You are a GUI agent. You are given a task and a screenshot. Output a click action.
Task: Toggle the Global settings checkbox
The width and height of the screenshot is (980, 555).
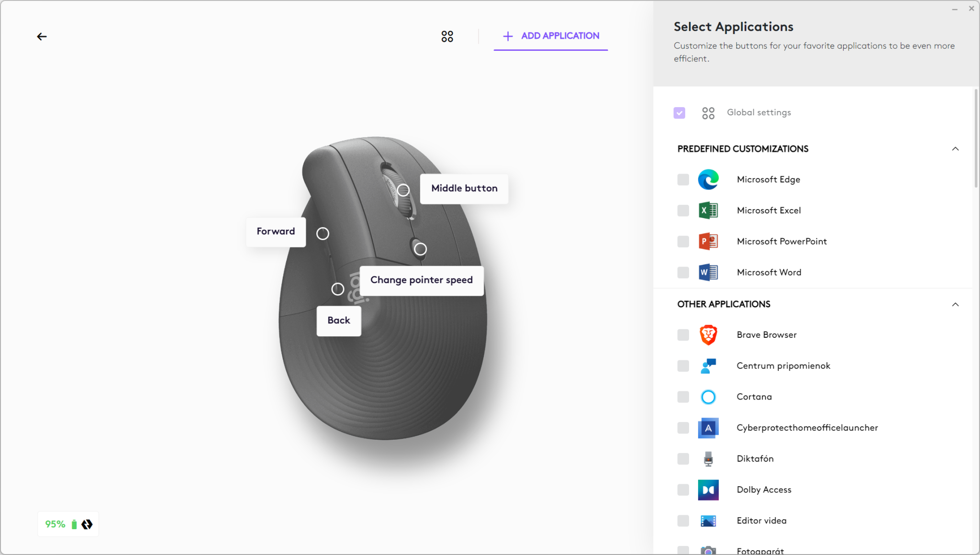[679, 113]
